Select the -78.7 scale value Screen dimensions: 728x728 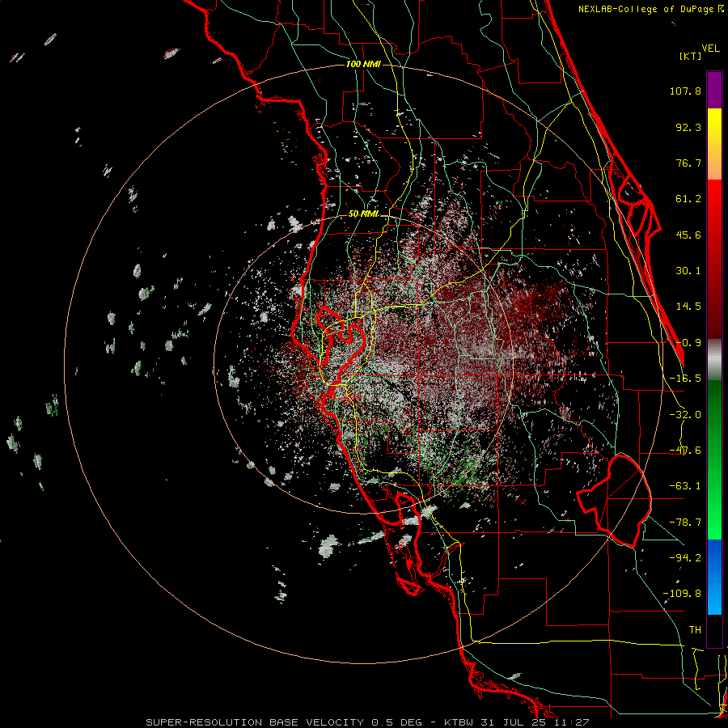coord(685,523)
